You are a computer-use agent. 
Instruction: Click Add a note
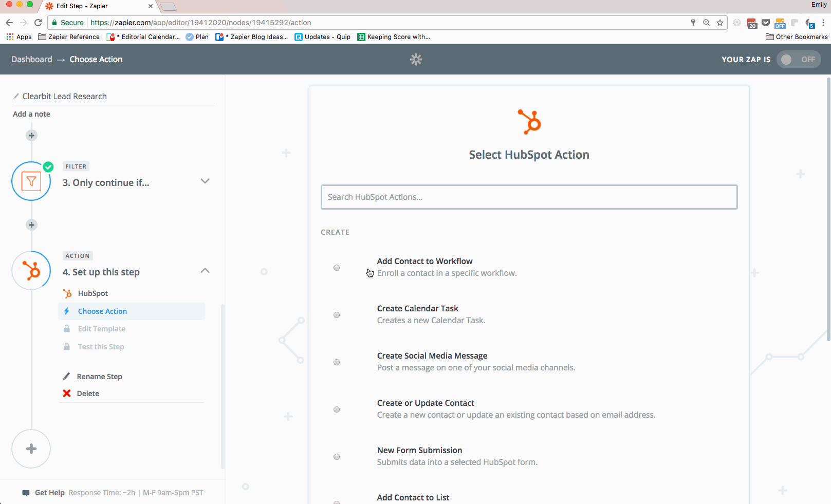(31, 114)
